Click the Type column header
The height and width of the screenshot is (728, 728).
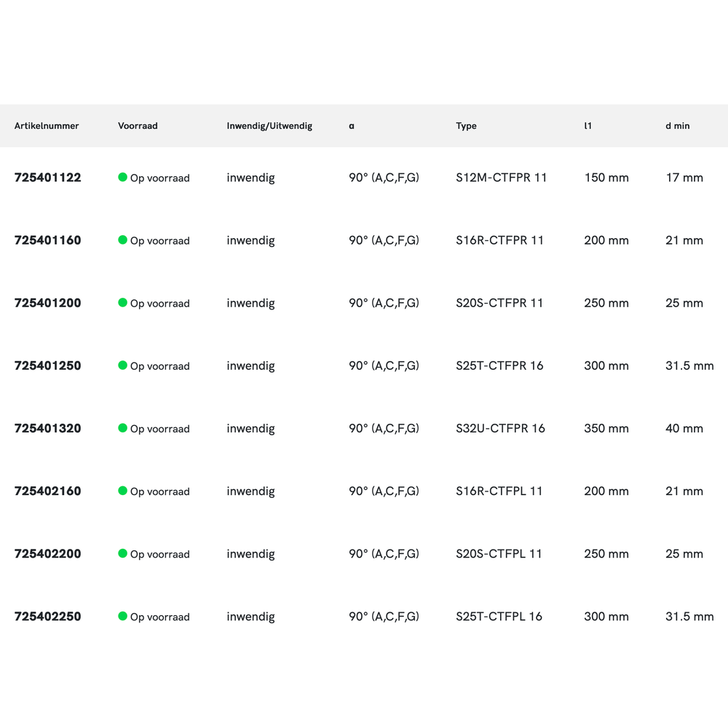tap(466, 126)
